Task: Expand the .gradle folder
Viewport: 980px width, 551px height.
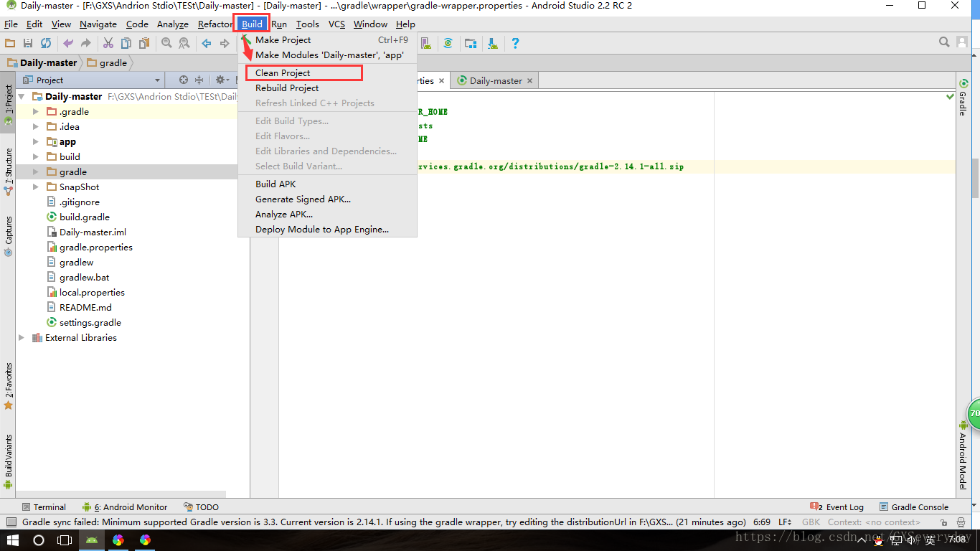Action: pos(36,112)
